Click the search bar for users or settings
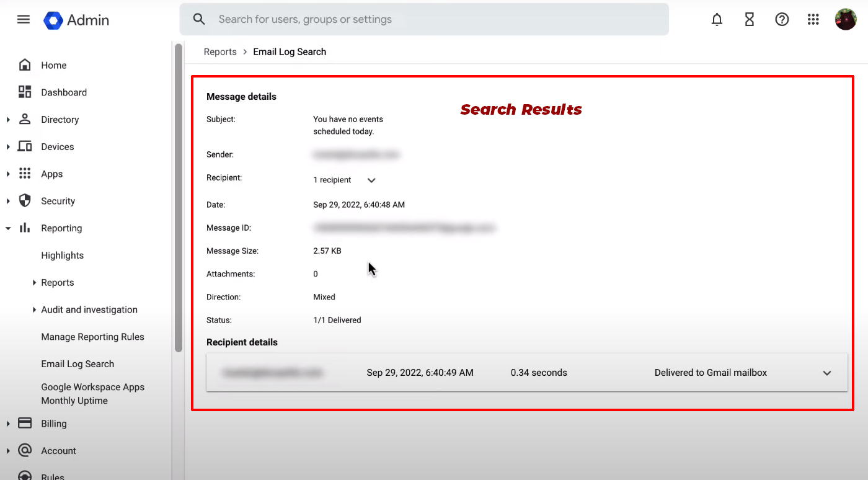868x480 pixels. coord(424,19)
